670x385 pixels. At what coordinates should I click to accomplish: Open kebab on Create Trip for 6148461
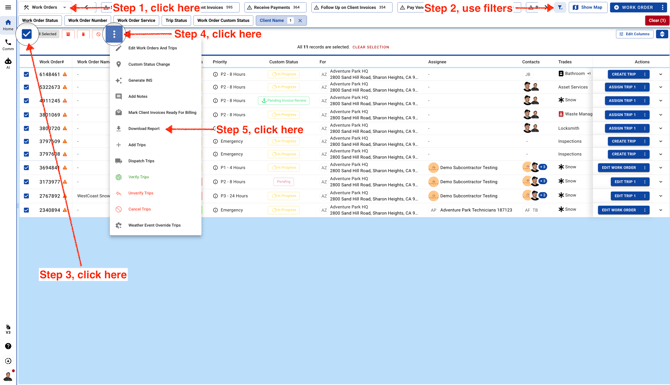click(x=644, y=74)
